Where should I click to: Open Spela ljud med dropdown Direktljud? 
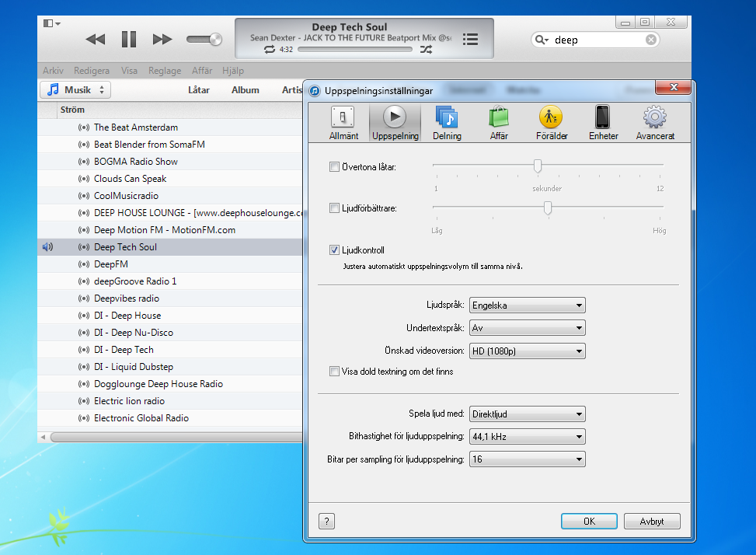tap(528, 414)
